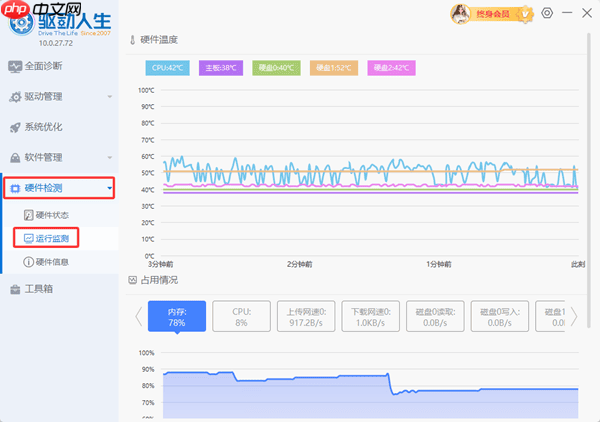Click the 此刻 time axis label
600x422 pixels.
pyautogui.click(x=578, y=264)
